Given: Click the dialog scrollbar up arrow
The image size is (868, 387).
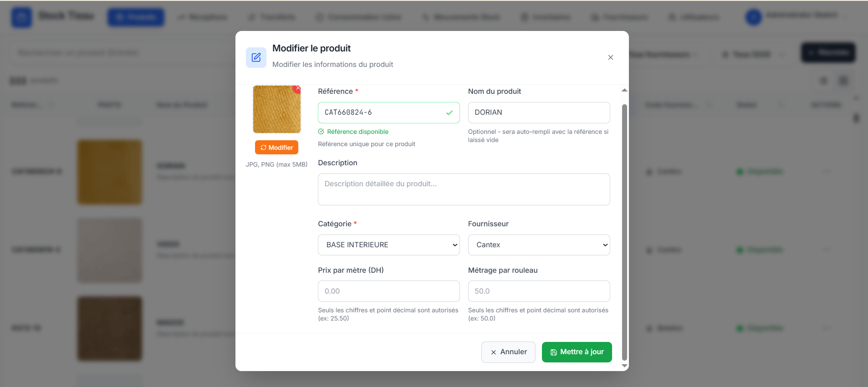Looking at the screenshot, I should (x=624, y=90).
